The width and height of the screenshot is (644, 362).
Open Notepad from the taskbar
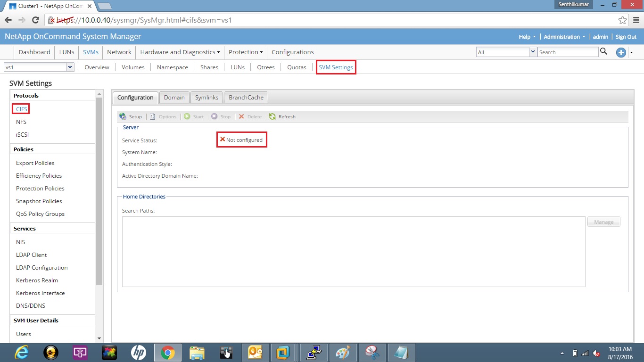click(x=402, y=352)
